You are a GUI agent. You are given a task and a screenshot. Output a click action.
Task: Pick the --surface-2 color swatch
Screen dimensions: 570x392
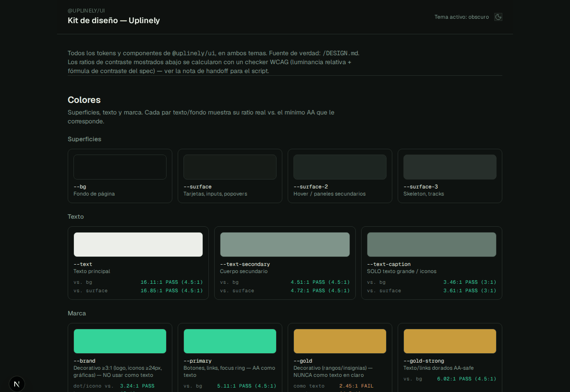[x=340, y=167]
